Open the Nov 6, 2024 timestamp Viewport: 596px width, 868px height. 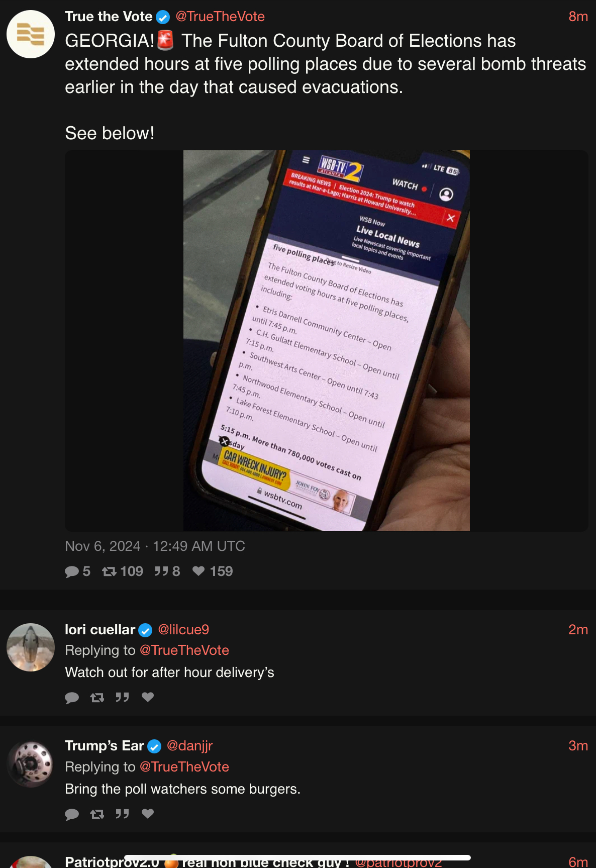(x=155, y=546)
